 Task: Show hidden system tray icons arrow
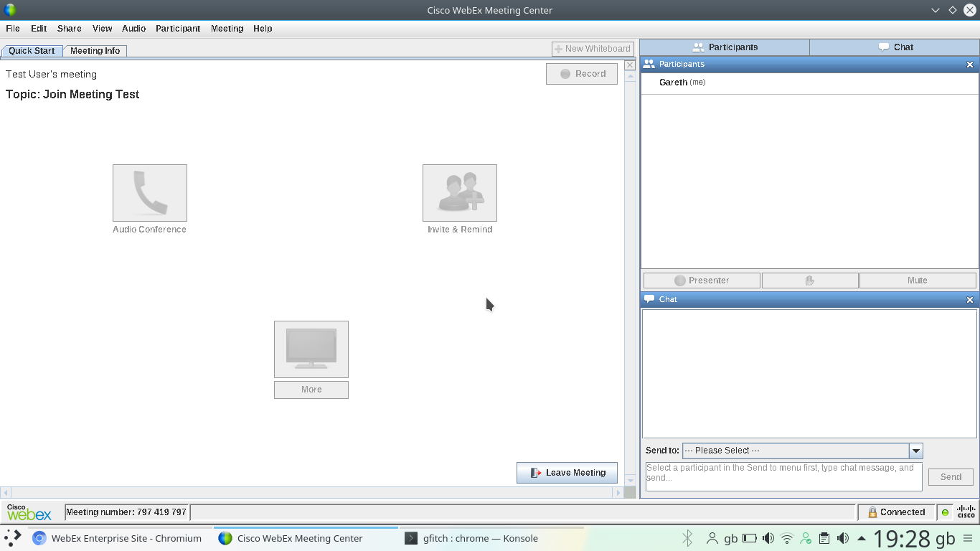click(862, 538)
